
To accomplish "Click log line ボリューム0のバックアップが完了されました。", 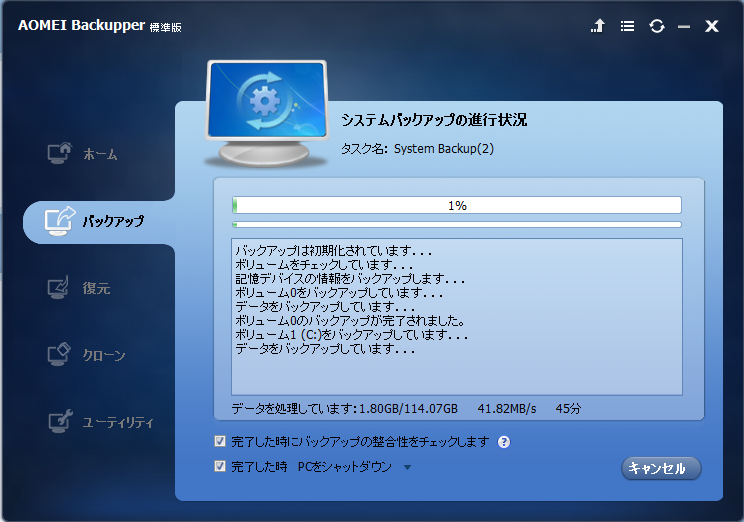I will [x=350, y=321].
